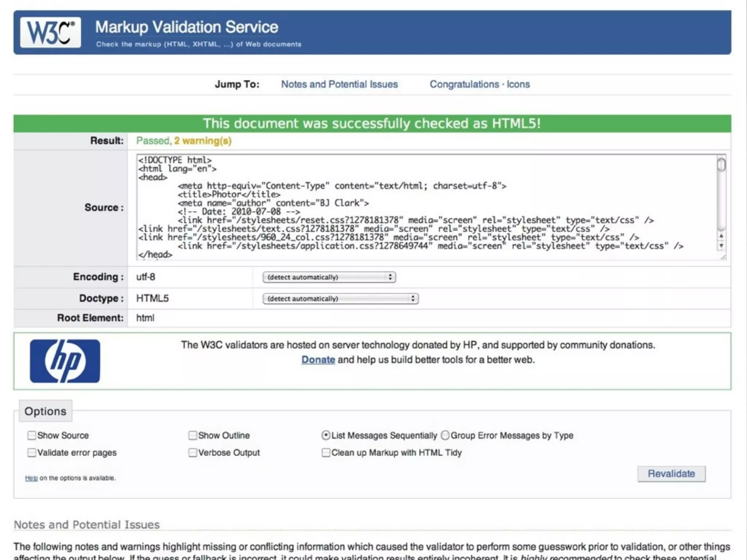The height and width of the screenshot is (560, 747).
Task: Click the source box scroll-down arrow
Action: click(x=721, y=246)
